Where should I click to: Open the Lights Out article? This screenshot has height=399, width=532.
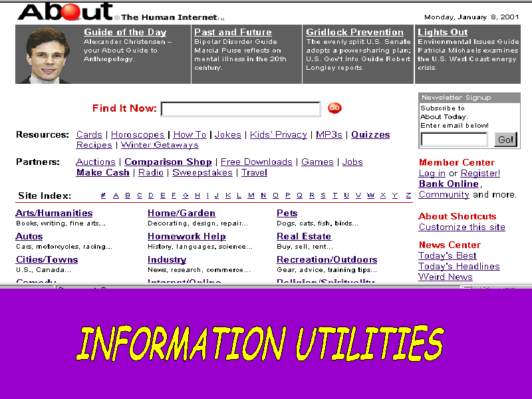[x=442, y=32]
